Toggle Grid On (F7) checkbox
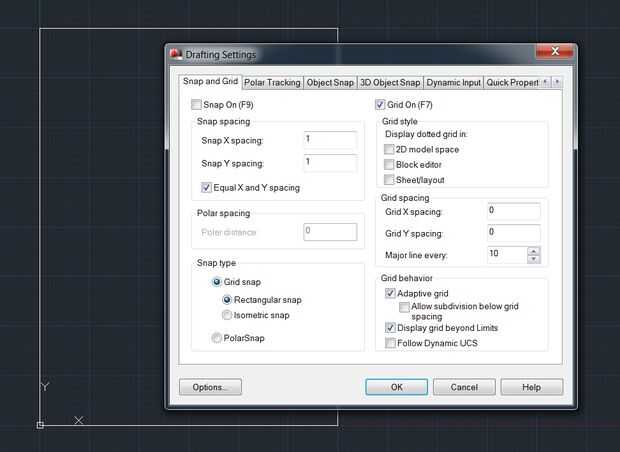The image size is (620, 452). click(380, 104)
